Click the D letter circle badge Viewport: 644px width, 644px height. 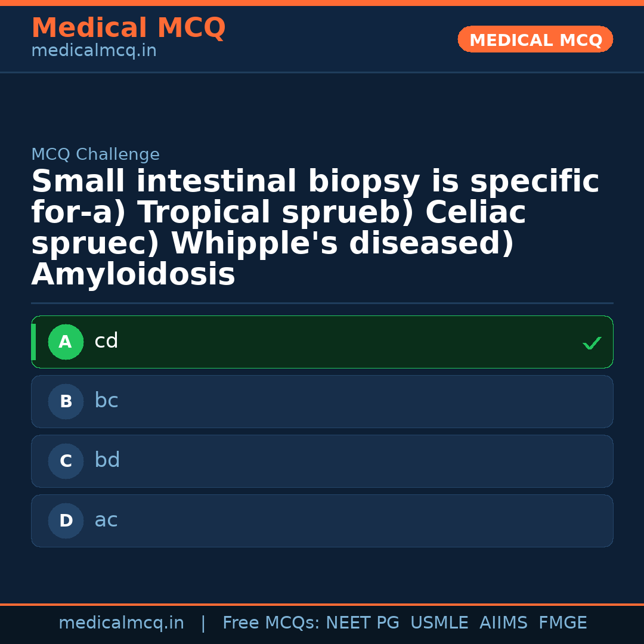click(x=66, y=521)
